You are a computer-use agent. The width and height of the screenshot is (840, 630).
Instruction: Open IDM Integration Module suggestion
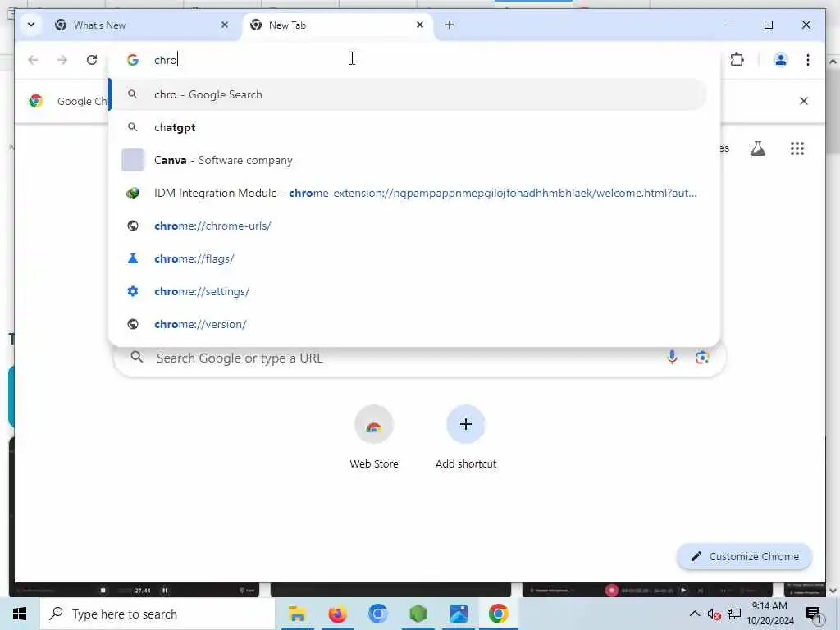409,193
